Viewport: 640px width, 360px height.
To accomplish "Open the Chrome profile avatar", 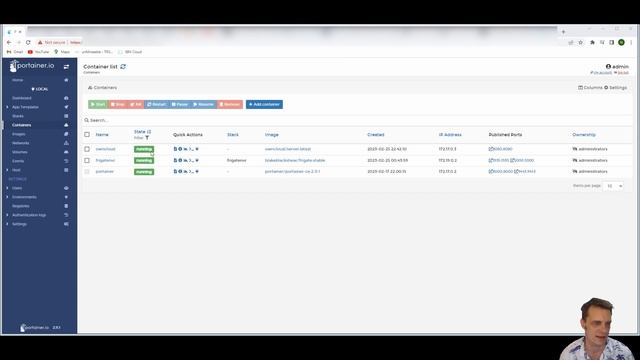I will (621, 42).
